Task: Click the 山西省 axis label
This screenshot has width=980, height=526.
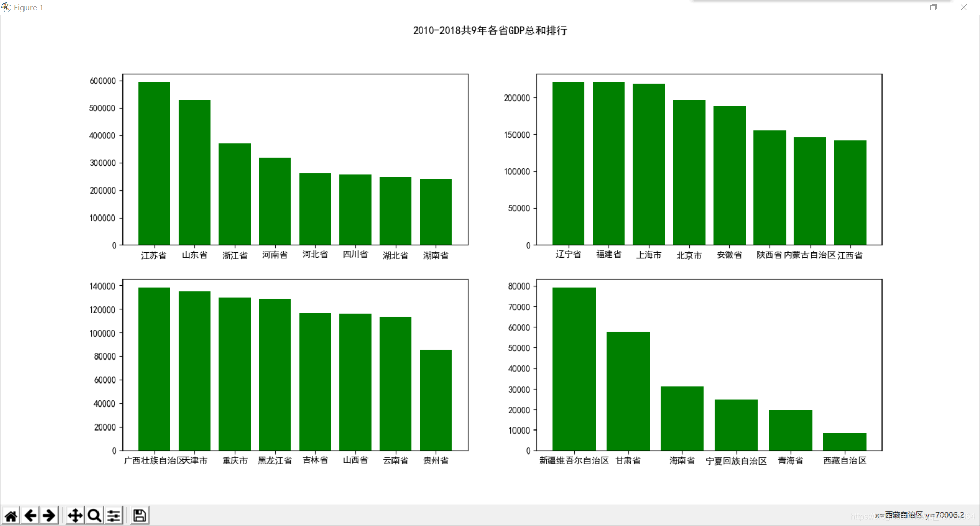Action: (x=355, y=460)
